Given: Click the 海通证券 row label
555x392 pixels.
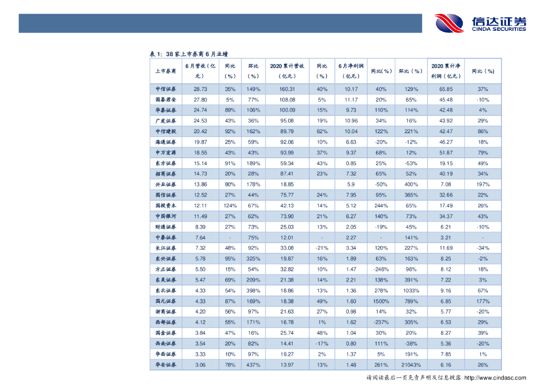Looking at the screenshot, I should click(x=165, y=142).
